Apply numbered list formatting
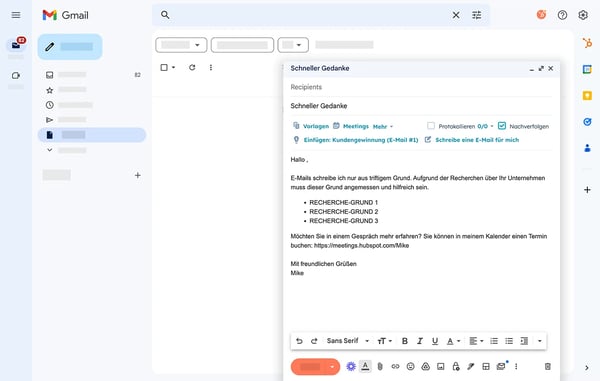 (494, 341)
